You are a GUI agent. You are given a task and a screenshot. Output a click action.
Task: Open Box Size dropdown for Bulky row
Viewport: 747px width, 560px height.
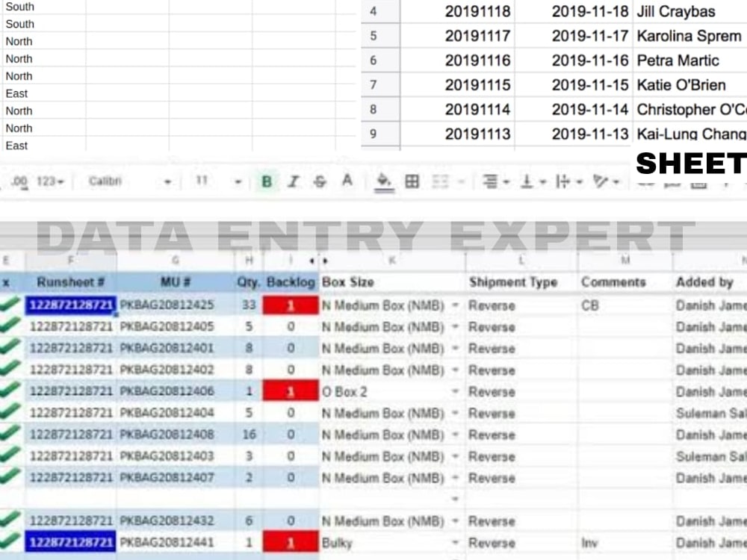click(456, 543)
